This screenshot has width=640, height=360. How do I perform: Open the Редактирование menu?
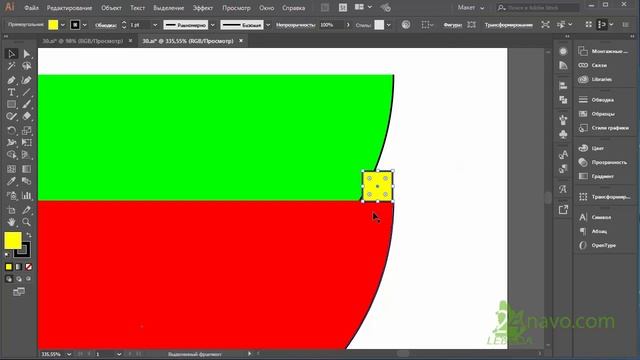(69, 8)
